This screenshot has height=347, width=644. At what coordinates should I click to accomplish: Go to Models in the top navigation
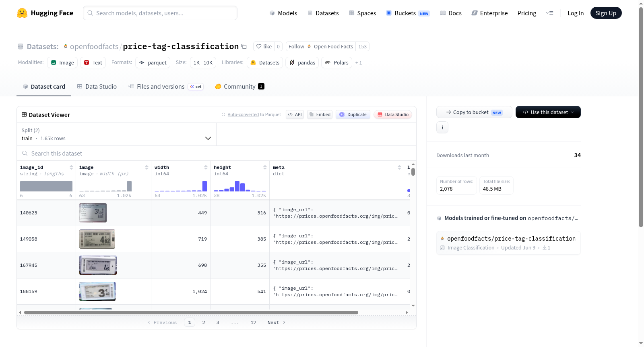[x=283, y=13]
